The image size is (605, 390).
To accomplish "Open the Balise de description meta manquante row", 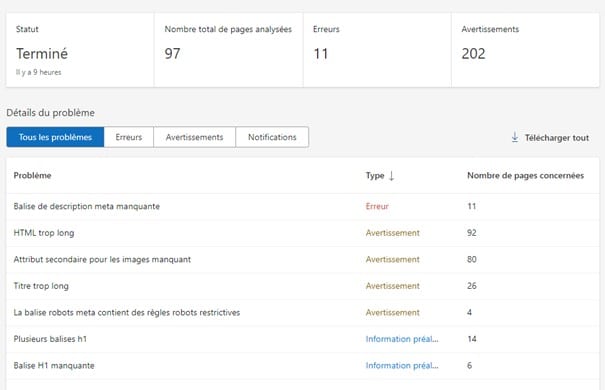I will tap(303, 206).
